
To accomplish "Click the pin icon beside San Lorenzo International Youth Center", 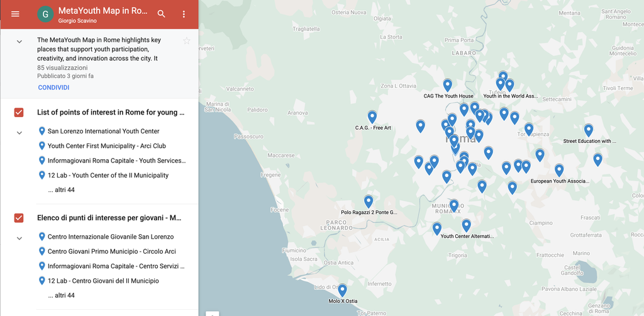I will [42, 131].
